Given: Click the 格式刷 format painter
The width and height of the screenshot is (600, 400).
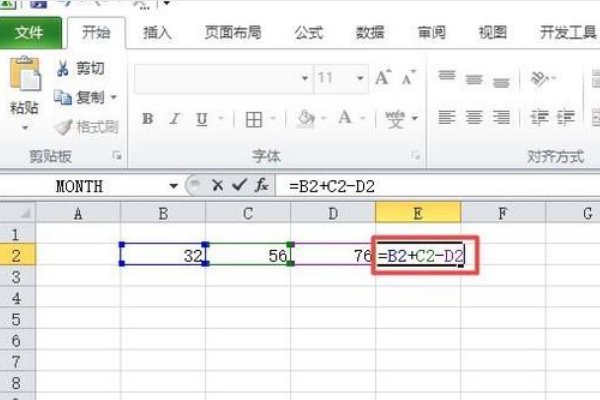Looking at the screenshot, I should 86,127.
